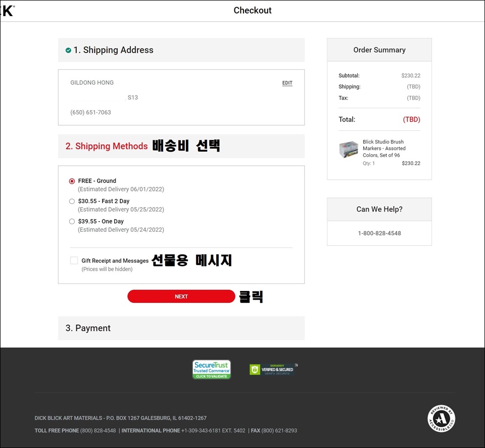Viewport: 485px width, 448px height.
Task: Click the Subtotal $230.22 amount
Action: click(x=411, y=75)
